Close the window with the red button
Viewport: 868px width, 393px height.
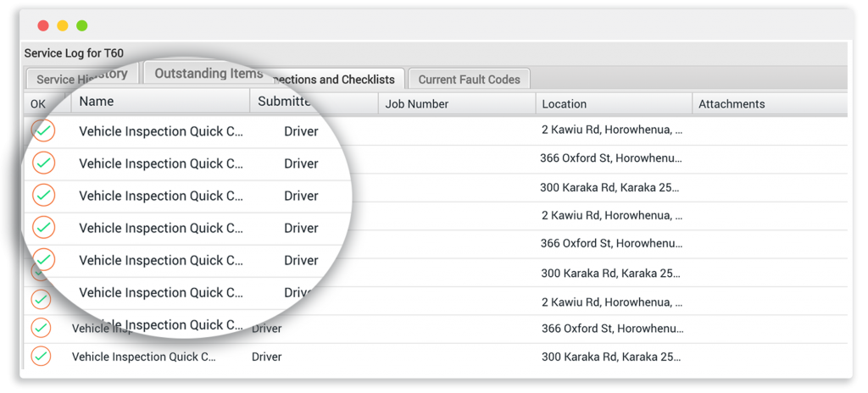point(43,25)
